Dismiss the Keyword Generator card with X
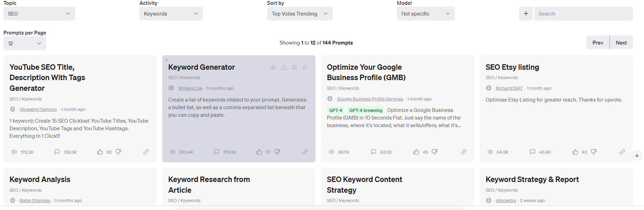644x210 pixels. (167, 60)
